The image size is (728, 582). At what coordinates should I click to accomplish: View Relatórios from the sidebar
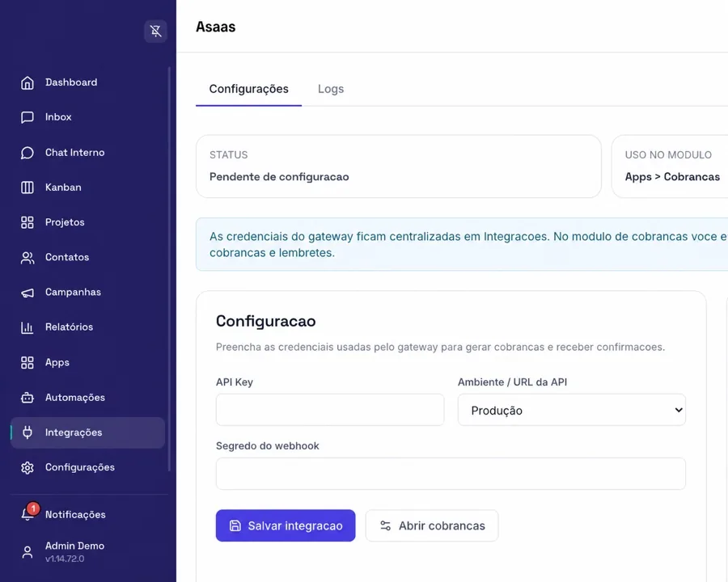click(x=87, y=327)
